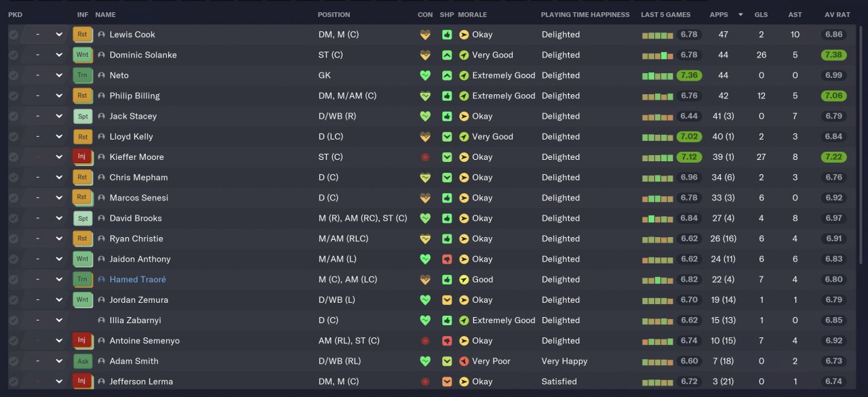Click Kieffer Moore's red Inj status icon
Viewport: 868px width, 397px height.
(82, 157)
